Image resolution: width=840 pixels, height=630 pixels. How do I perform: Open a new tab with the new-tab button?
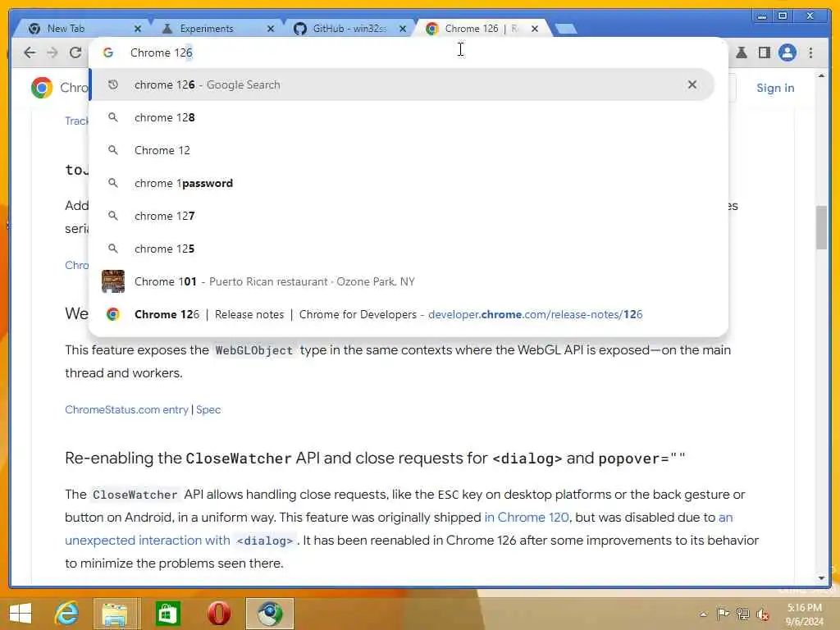click(x=566, y=29)
